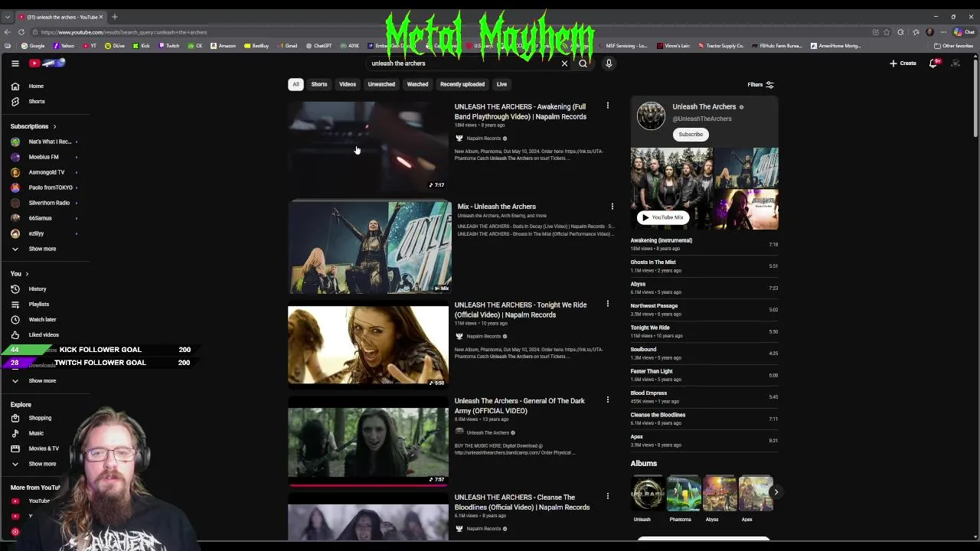Screen dimensions: 980x551
Task: Go to Home in the sidebar
Action: pos(36,86)
